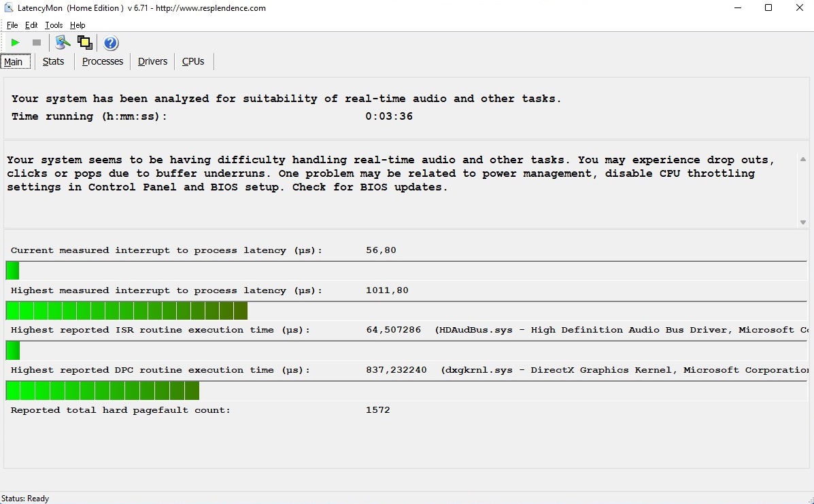
Task: Click the highest DPC routine execution time bar
Action: pyautogui.click(x=102, y=390)
